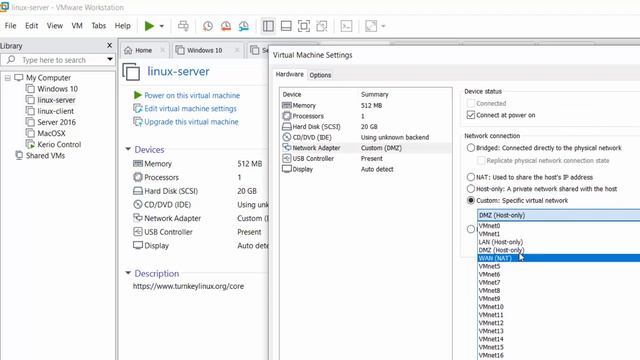640x360 pixels.
Task: Click Edit virtual machine settings link
Action: click(x=190, y=109)
